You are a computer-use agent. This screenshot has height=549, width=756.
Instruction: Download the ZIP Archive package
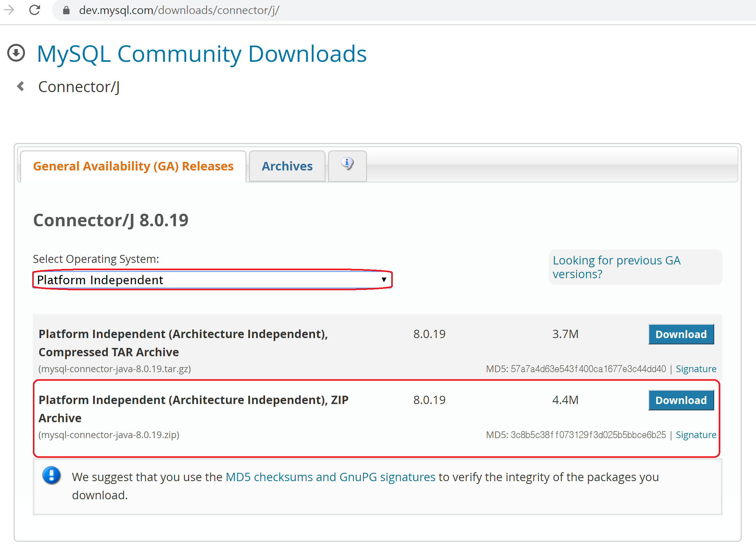[681, 400]
